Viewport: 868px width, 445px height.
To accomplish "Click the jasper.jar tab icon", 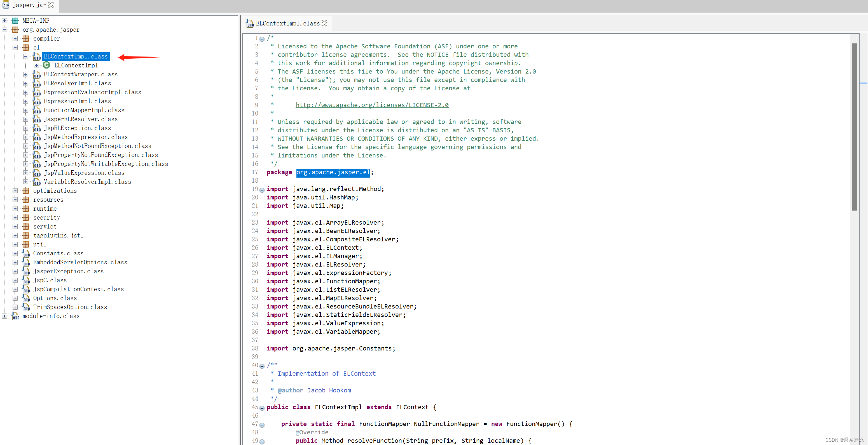I will (6, 5).
